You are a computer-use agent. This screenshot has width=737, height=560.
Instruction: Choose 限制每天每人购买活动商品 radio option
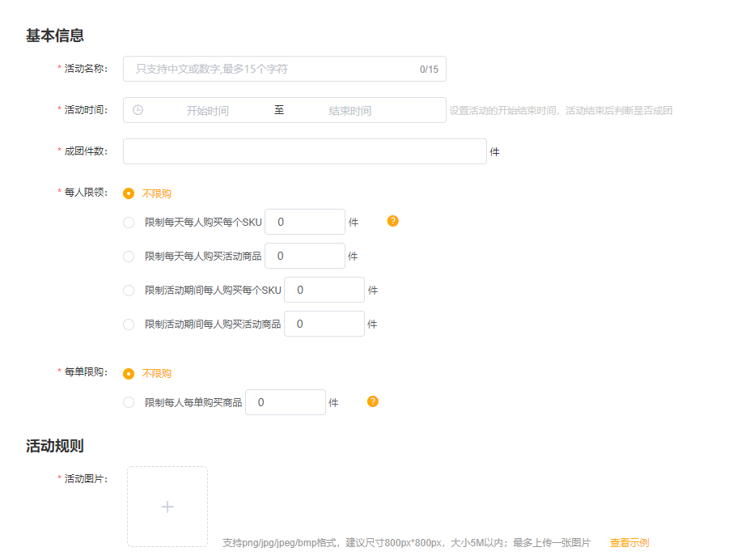129,257
